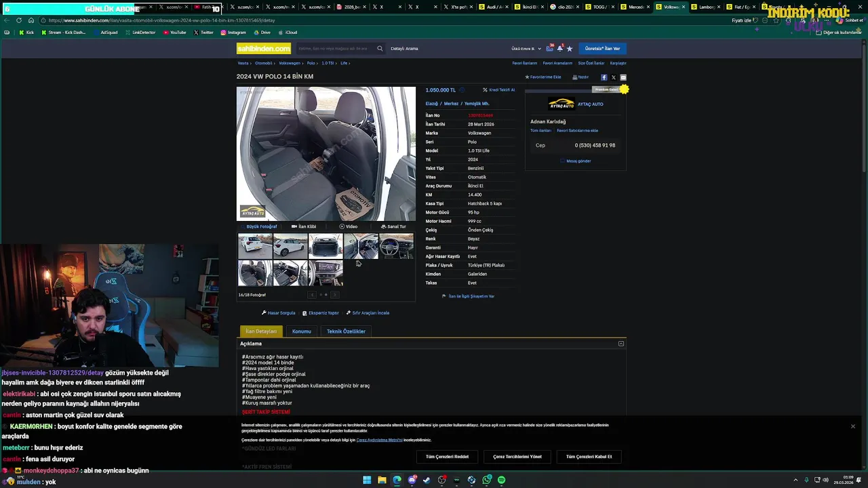This screenshot has width=868, height=488.
Task: Click Tüm Çerezleri Kabul Et
Action: 589,457
